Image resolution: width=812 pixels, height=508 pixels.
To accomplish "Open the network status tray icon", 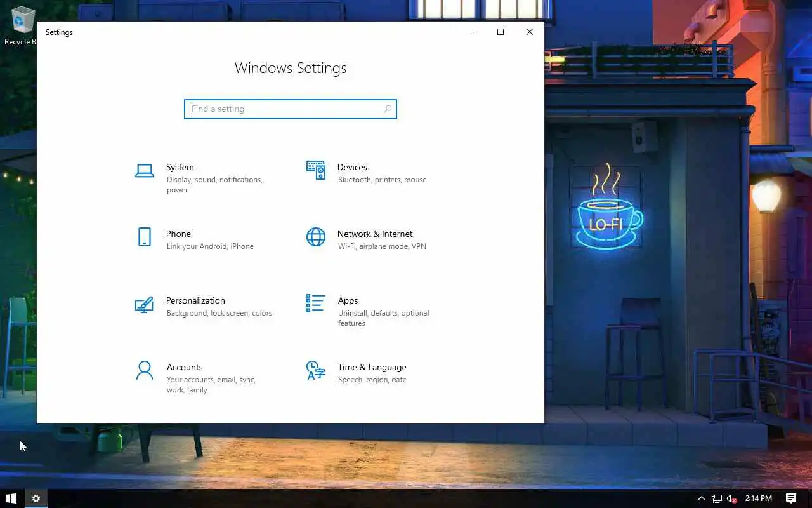I will [717, 498].
